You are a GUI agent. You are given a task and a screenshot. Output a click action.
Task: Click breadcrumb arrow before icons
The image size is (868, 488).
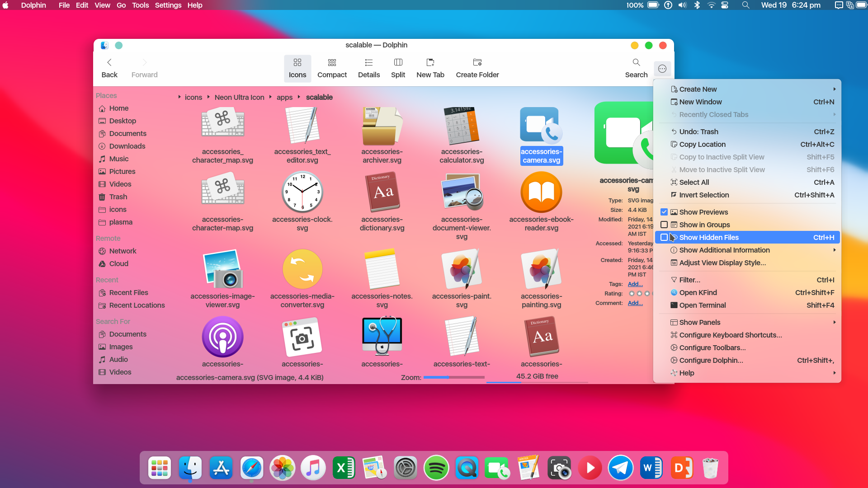[x=179, y=97]
